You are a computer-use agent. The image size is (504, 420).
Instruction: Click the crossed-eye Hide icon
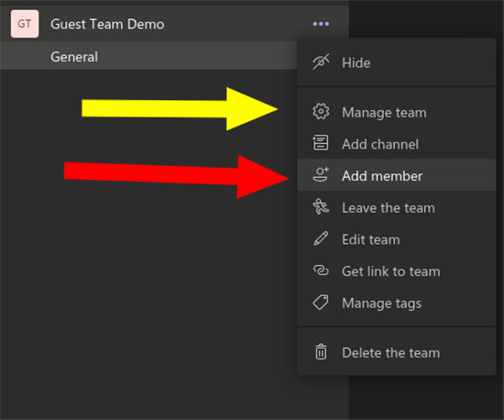tap(321, 61)
